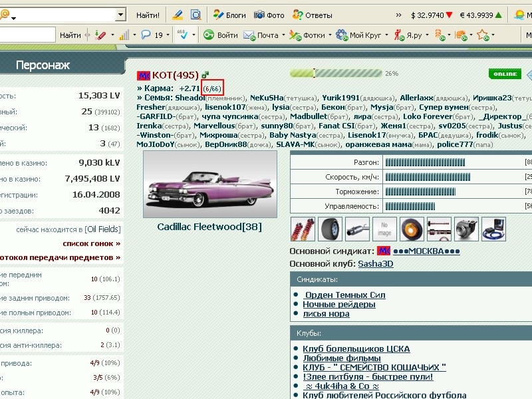Open the Любимые фильмы club link
Image resolution: width=532 pixels, height=399 pixels.
pyautogui.click(x=342, y=358)
